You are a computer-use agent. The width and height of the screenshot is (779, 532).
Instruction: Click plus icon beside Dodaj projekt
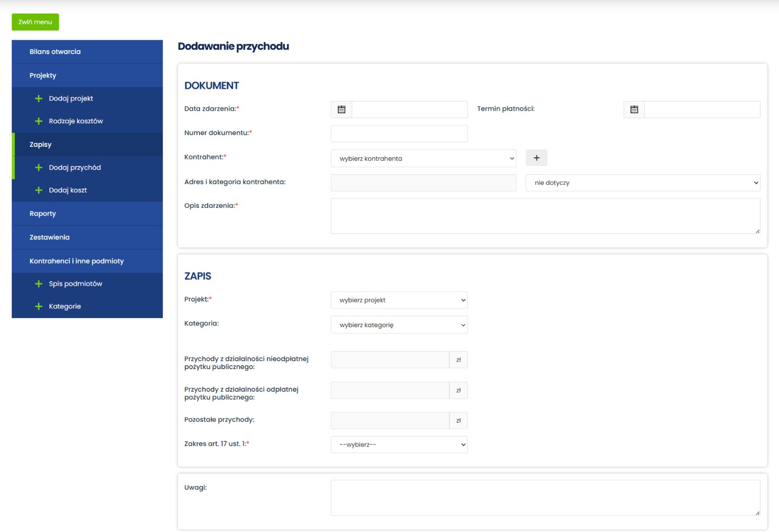tap(39, 99)
